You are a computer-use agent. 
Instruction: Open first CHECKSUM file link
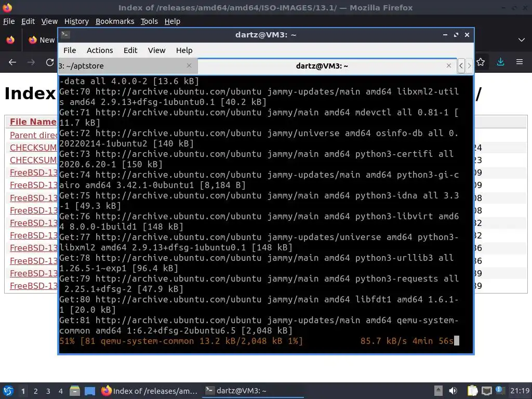(33, 148)
